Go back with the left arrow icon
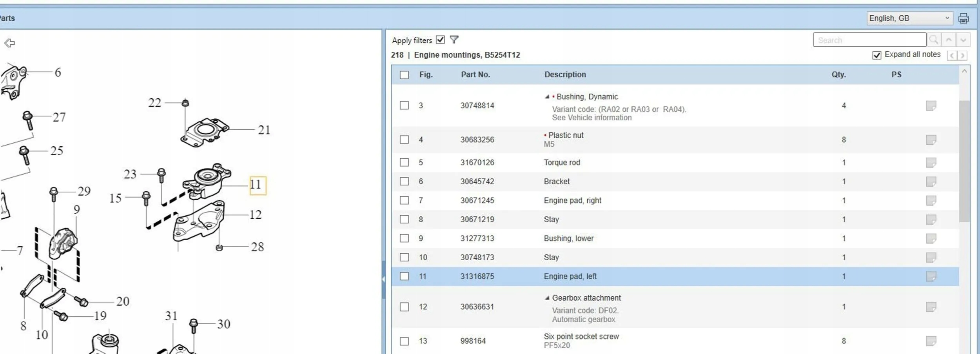The width and height of the screenshot is (980, 354). [9, 43]
